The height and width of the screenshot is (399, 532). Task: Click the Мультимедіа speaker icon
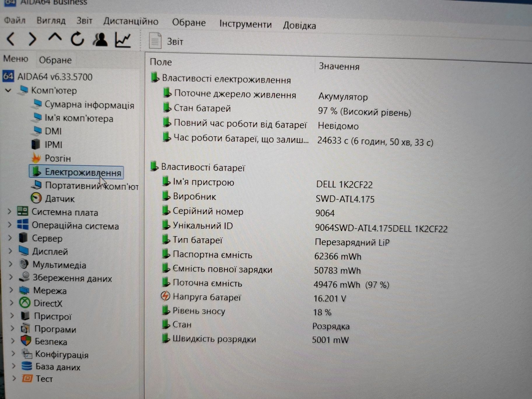point(24,264)
